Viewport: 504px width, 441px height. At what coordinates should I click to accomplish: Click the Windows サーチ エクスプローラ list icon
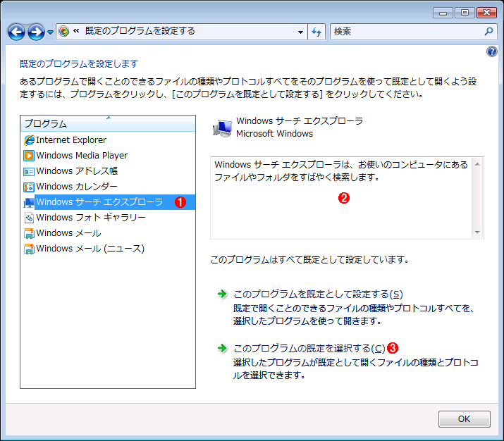[29, 202]
